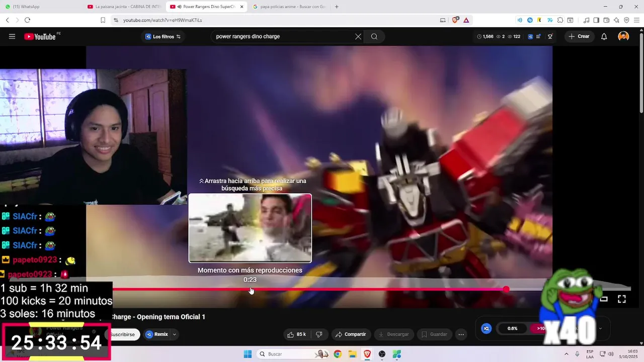Click the vidIQ trophy icon

(x=550, y=36)
